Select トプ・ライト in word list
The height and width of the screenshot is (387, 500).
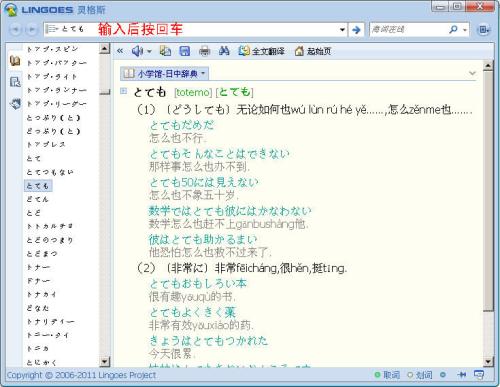[52, 77]
